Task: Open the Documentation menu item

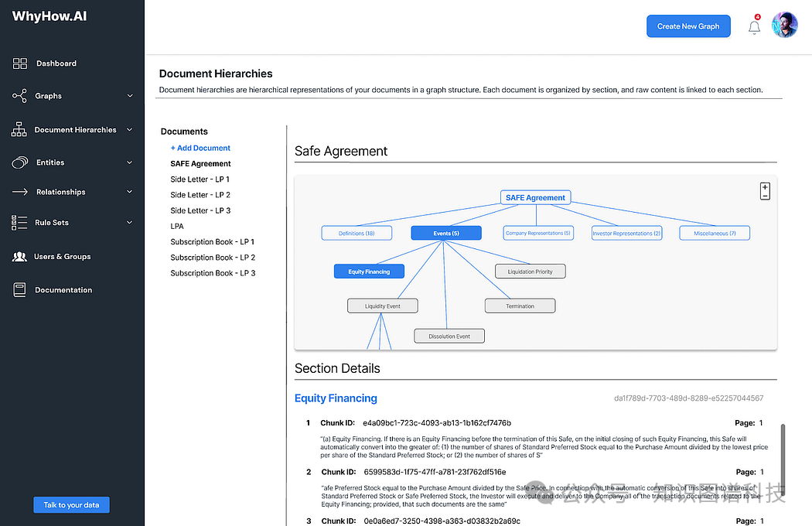Action: coord(63,290)
